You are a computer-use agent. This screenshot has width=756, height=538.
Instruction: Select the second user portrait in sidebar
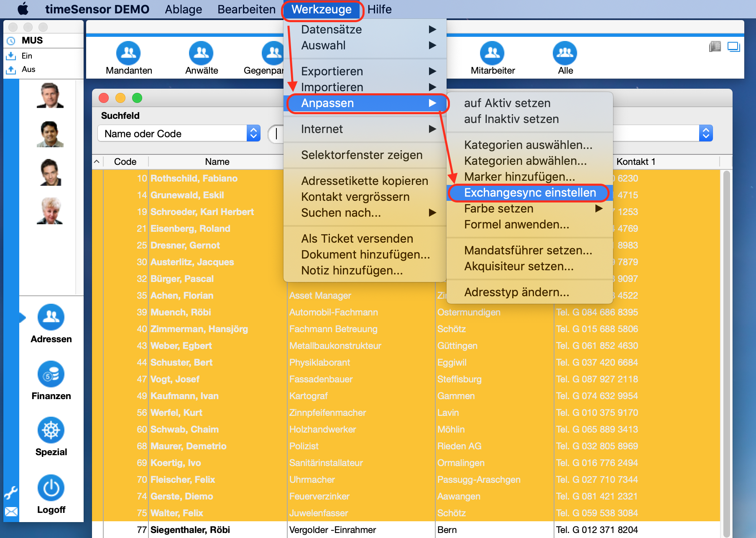click(x=50, y=134)
